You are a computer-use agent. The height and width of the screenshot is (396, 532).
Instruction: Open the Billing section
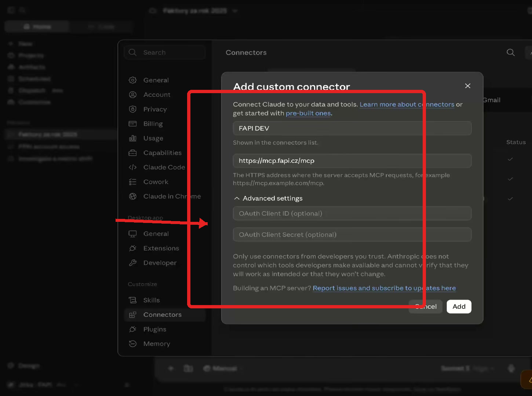(153, 124)
